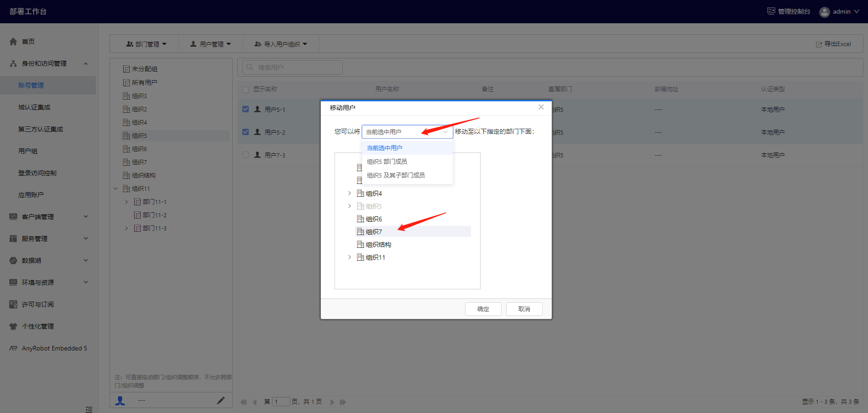Choose 组织5 及其子部门成员 option

[408, 175]
